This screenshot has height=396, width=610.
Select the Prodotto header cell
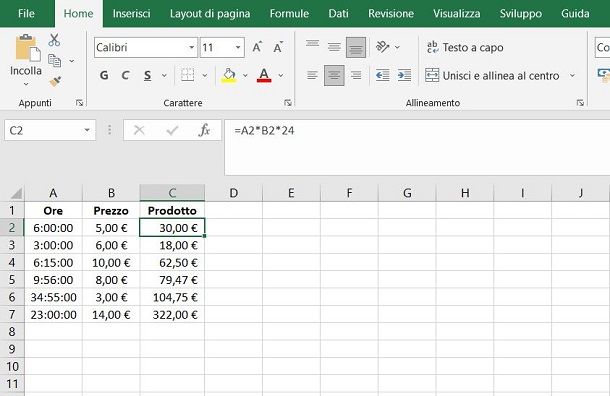(x=172, y=210)
